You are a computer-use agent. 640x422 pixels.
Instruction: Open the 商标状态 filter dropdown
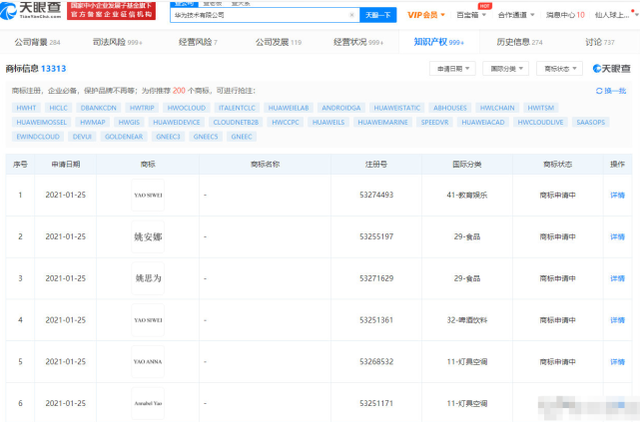pyautogui.click(x=560, y=69)
